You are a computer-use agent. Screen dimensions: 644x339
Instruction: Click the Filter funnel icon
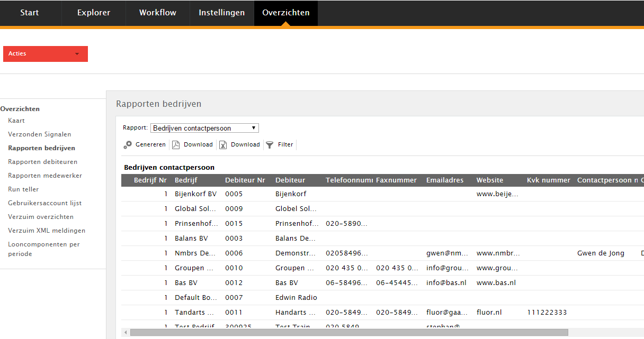click(x=270, y=144)
